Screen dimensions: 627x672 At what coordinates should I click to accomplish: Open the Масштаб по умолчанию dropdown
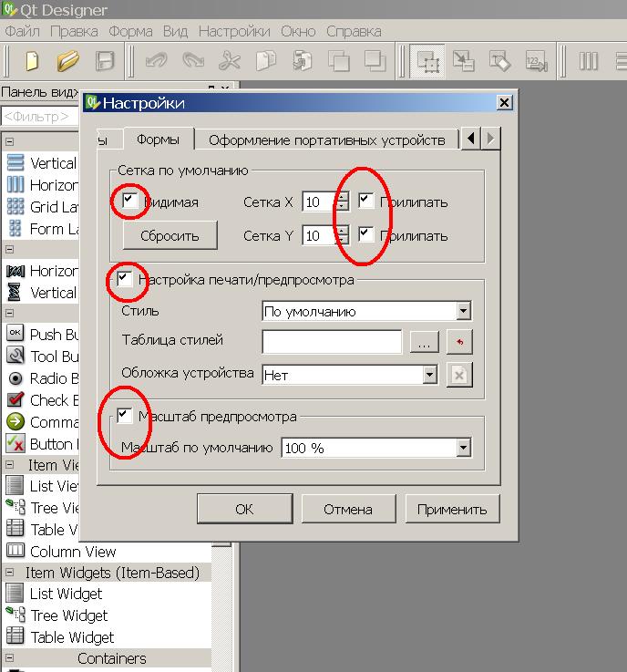coord(376,448)
